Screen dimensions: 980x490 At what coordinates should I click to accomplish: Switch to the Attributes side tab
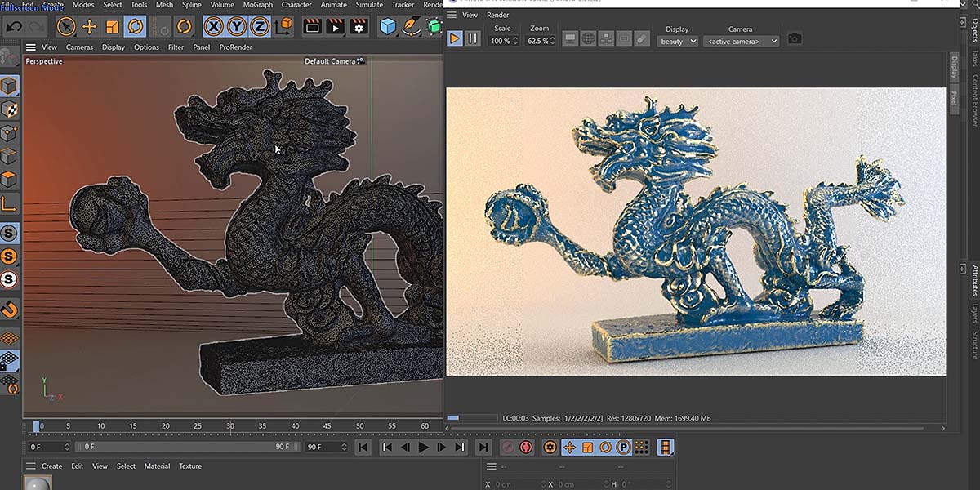coord(974,280)
